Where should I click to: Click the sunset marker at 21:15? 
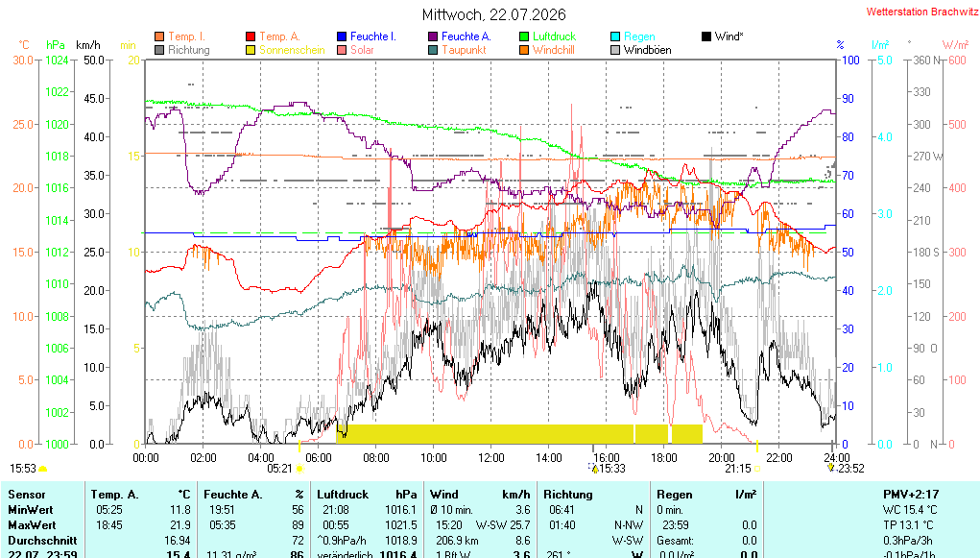click(757, 469)
